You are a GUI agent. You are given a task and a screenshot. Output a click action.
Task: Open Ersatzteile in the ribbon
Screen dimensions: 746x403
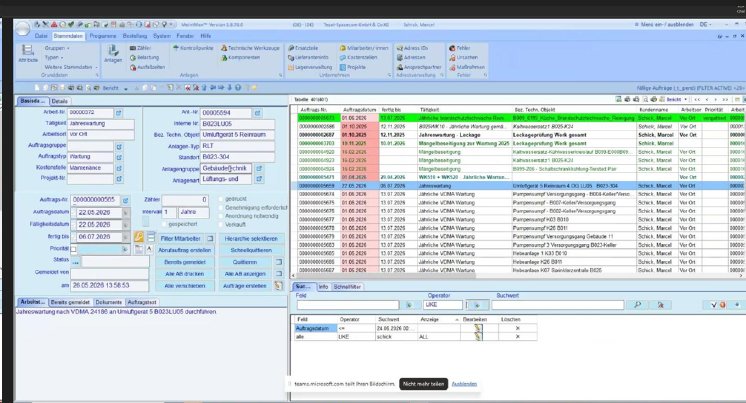click(303, 48)
